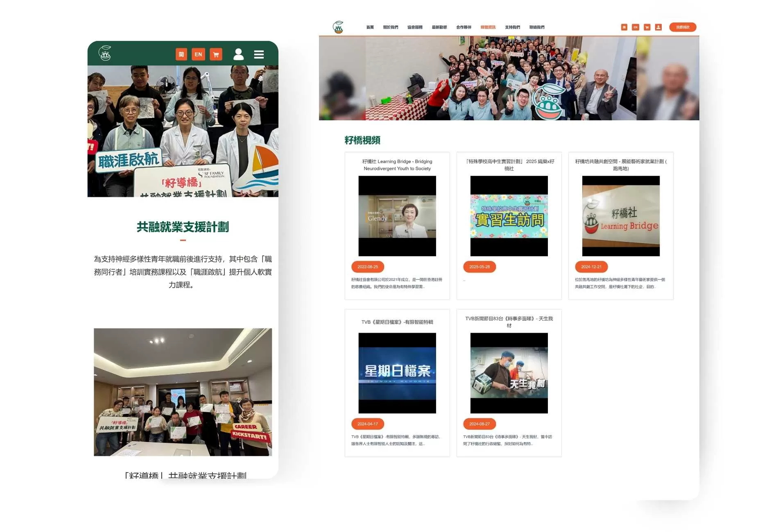Click the 星期日檔案 video thumbnail
This screenshot has width=778, height=532.
397,373
